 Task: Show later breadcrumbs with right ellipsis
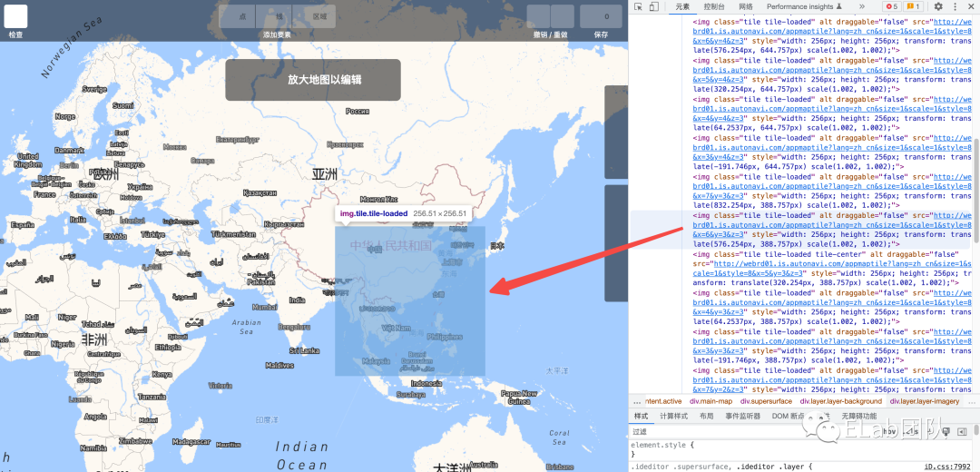[971, 401]
